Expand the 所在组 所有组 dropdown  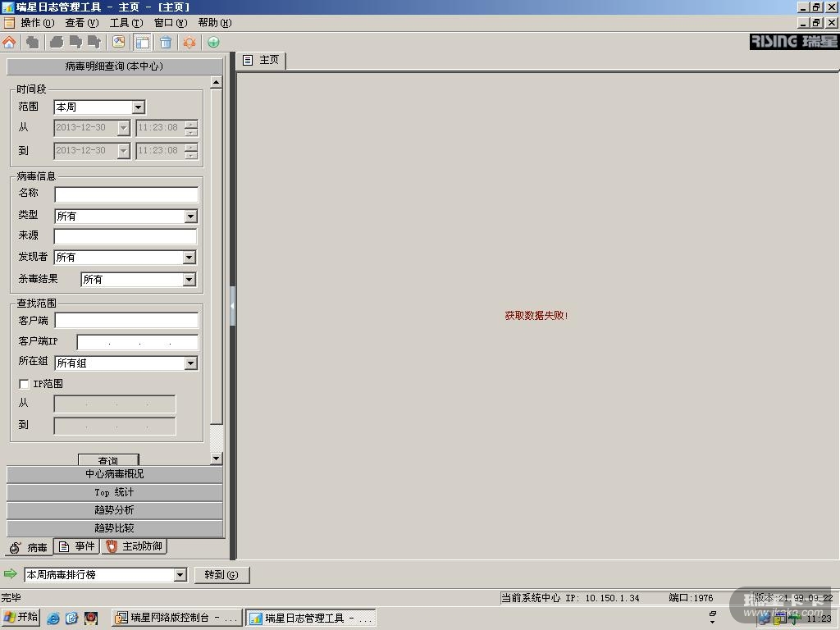(190, 363)
